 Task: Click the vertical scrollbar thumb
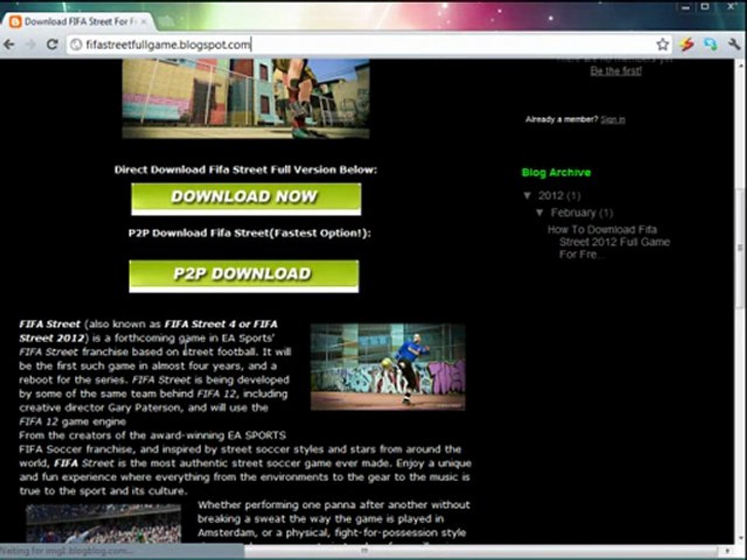pyautogui.click(x=741, y=249)
